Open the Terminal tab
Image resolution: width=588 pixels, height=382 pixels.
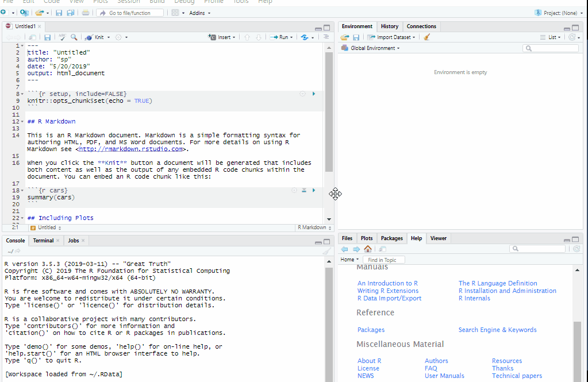(43, 241)
